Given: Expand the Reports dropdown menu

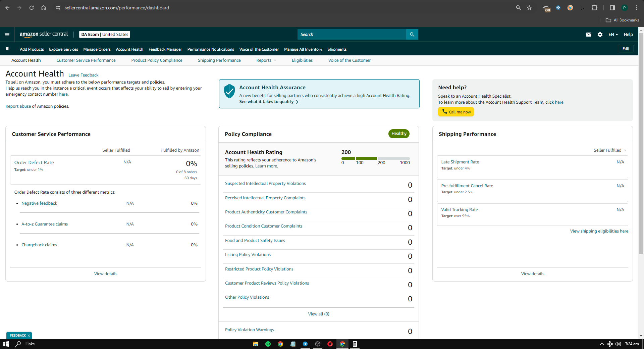Looking at the screenshot, I should [266, 60].
